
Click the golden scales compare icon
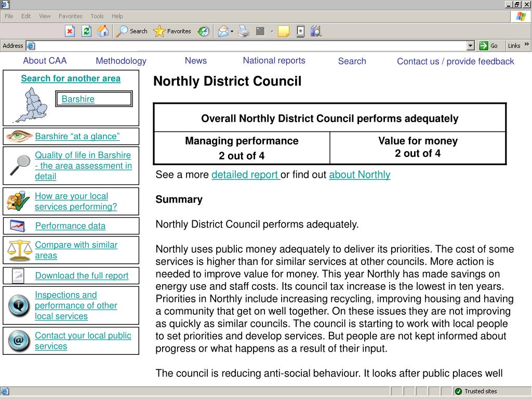19,250
